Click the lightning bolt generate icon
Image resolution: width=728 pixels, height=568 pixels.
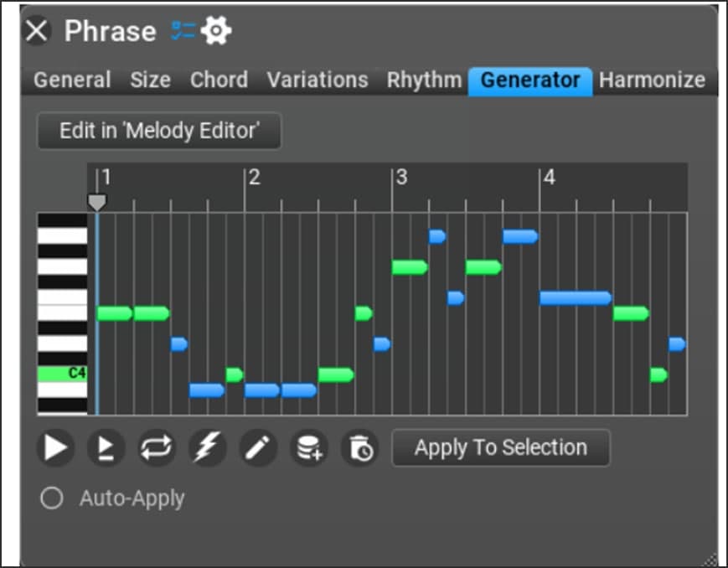207,448
